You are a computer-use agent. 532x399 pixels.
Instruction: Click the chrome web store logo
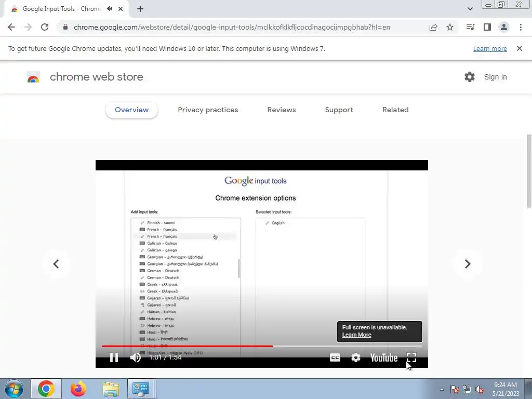pos(33,77)
